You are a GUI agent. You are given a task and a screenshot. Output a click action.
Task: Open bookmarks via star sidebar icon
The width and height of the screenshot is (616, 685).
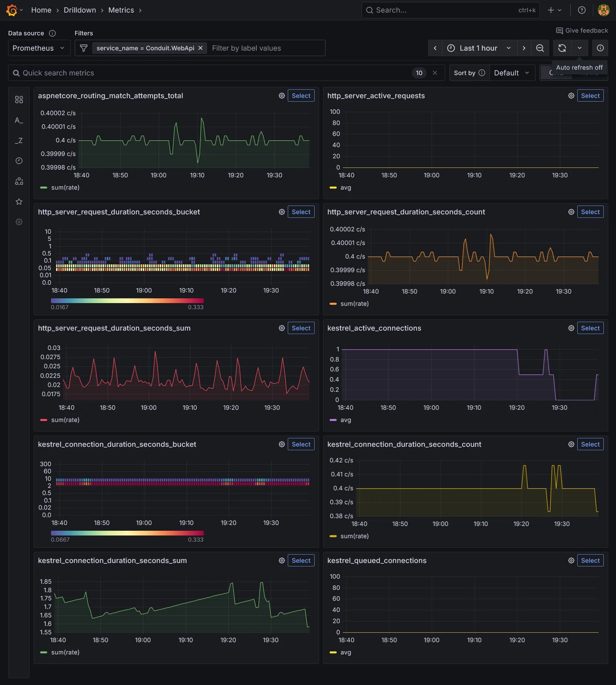click(x=19, y=201)
